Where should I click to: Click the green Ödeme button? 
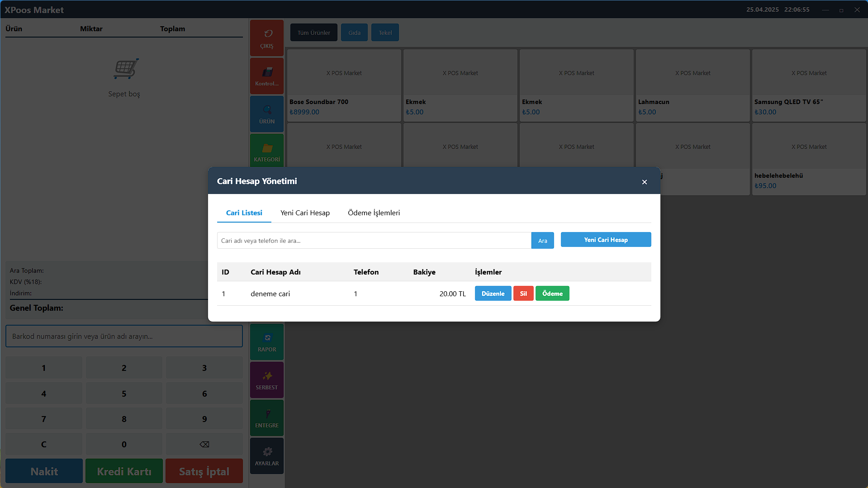tap(552, 294)
